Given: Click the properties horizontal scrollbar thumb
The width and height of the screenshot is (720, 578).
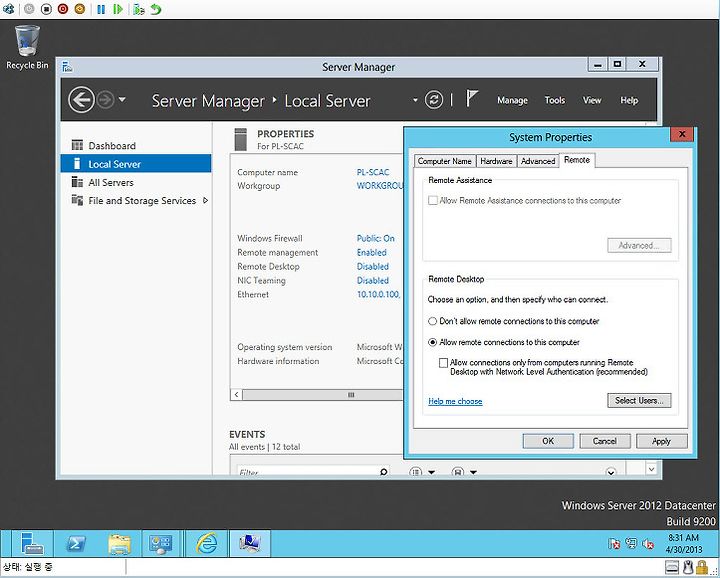Looking at the screenshot, I should click(x=323, y=395).
